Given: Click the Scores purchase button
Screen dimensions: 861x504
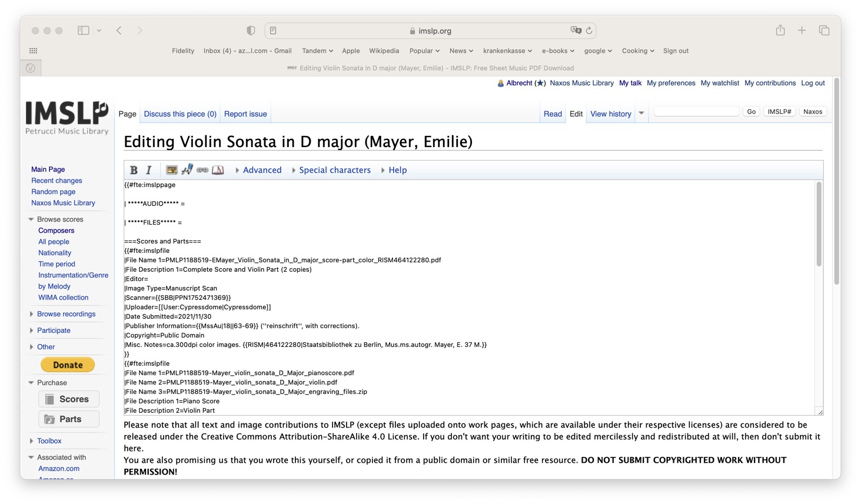Looking at the screenshot, I should coord(69,399).
